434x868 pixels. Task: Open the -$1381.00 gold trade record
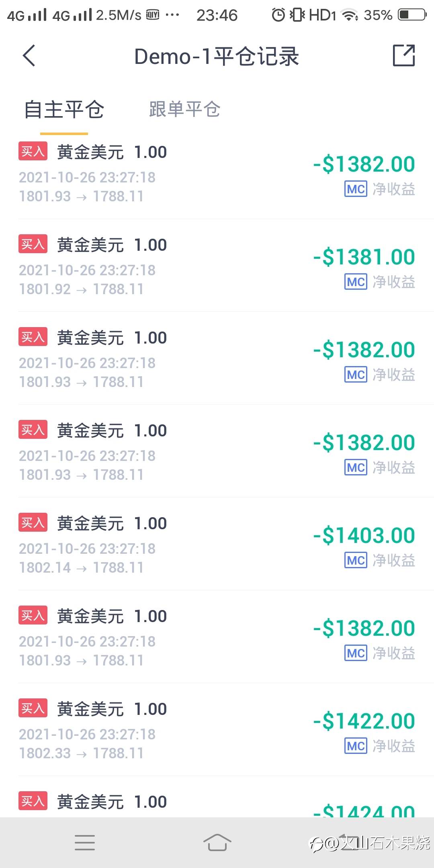[x=217, y=266]
